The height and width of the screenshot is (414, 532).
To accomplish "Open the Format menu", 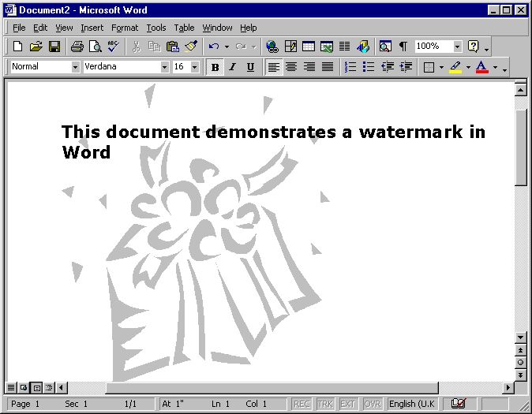I will 125,28.
